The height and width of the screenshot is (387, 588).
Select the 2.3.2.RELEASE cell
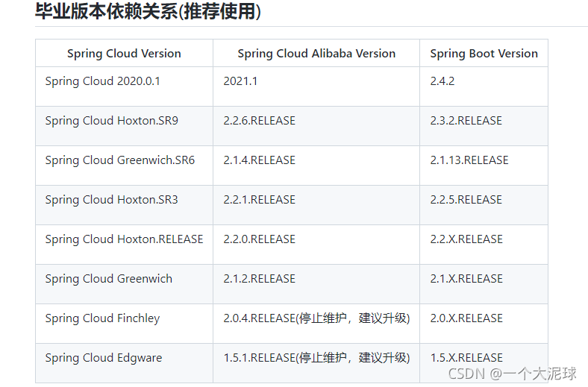[484, 126]
